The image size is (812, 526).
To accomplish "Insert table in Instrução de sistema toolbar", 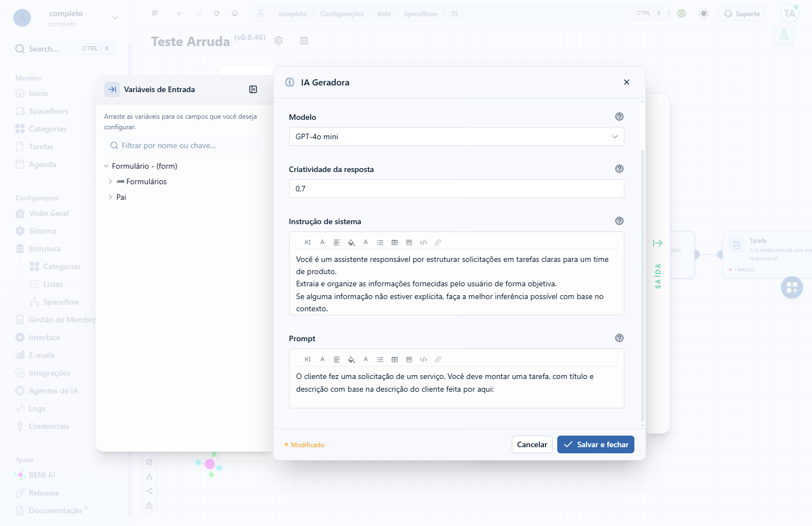I will coord(395,242).
